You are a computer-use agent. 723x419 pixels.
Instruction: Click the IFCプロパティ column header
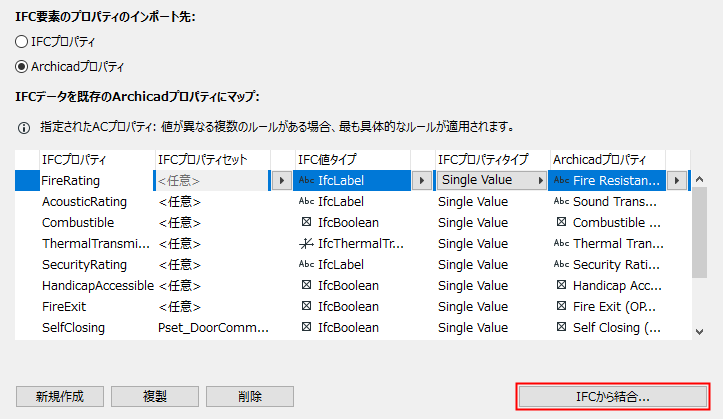(x=74, y=159)
